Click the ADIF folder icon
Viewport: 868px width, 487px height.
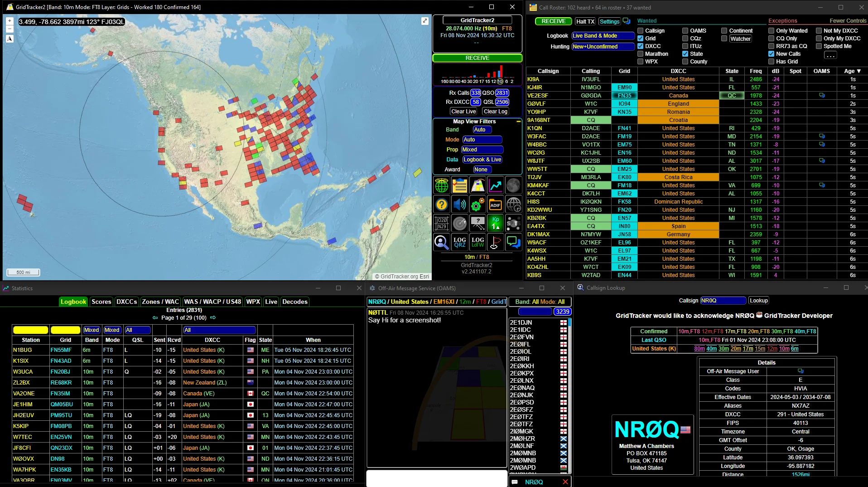(x=495, y=205)
